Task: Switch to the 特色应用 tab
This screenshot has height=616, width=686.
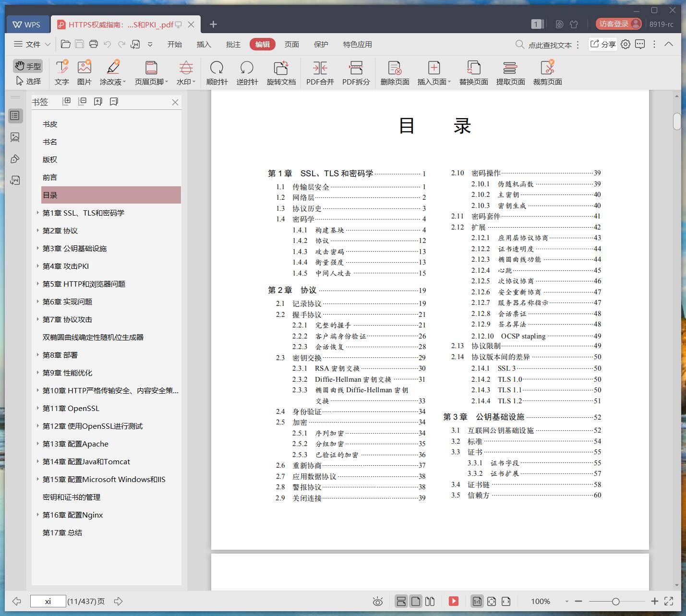Action: 358,44
